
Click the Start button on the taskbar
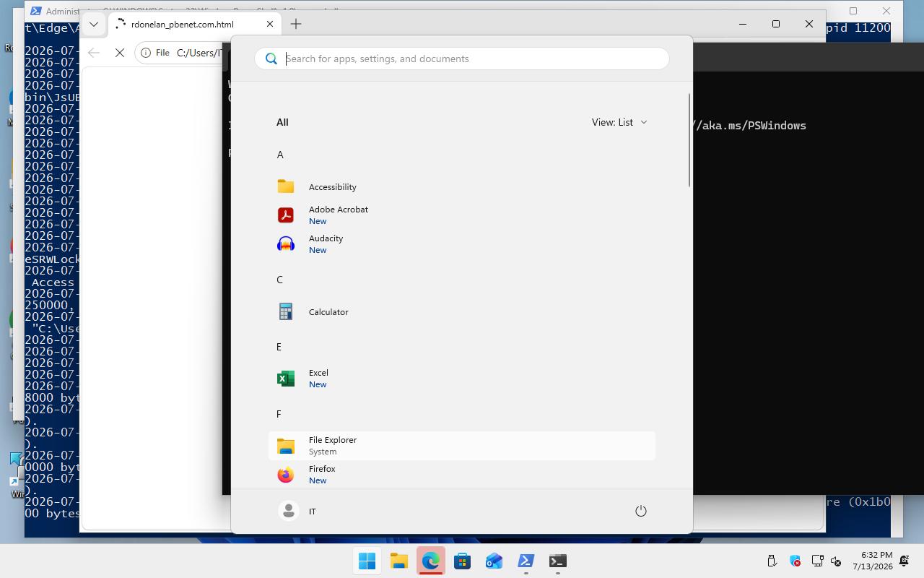pos(367,561)
